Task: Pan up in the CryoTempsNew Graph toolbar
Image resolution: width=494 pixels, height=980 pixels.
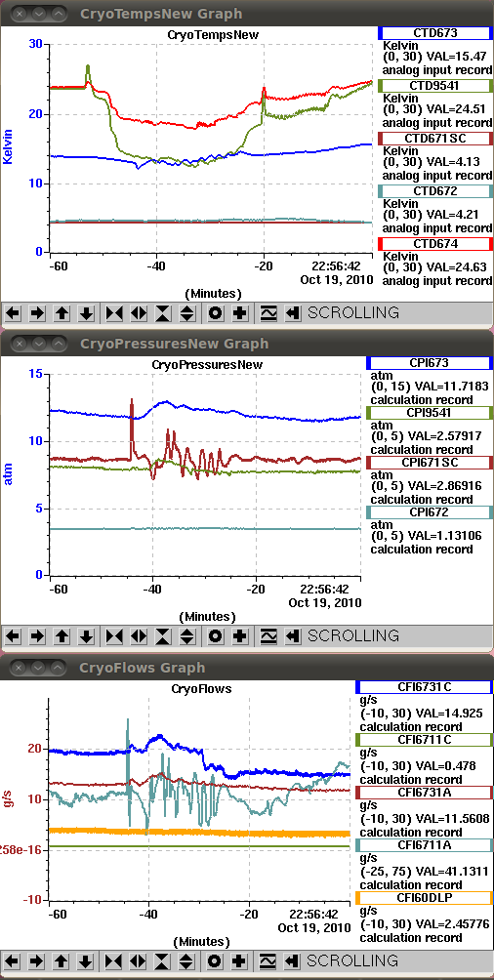Action: point(62,312)
